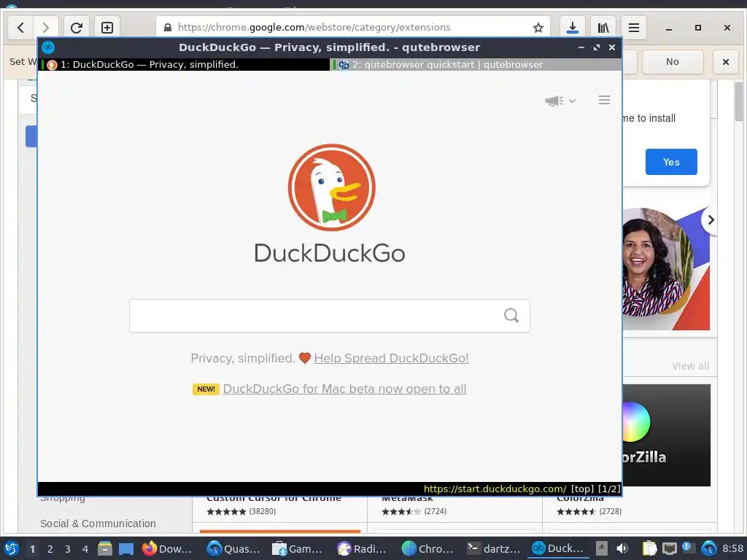Viewport: 747px width, 560px height.
Task: Switch to the Quas... taskbar window
Action: click(233, 548)
